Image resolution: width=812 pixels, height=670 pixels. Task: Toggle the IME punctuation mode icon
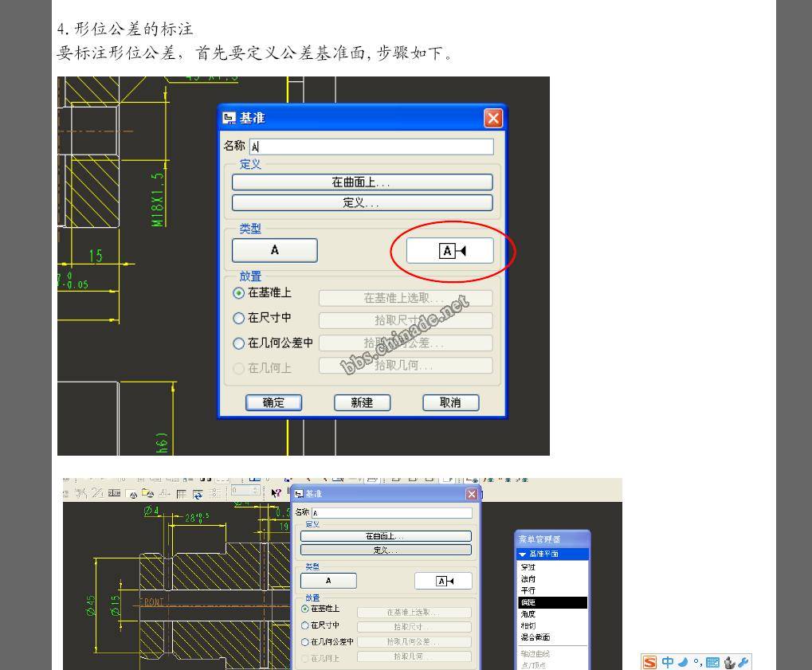point(698,663)
